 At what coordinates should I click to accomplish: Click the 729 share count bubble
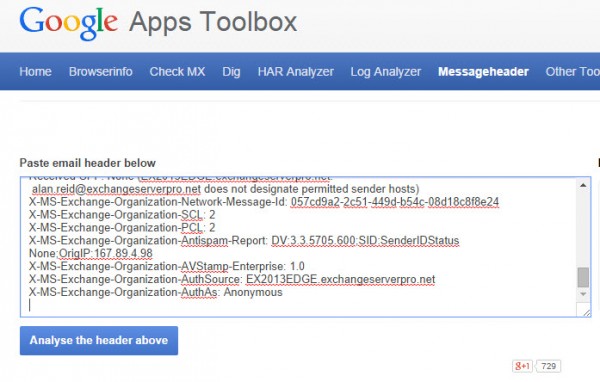548,366
